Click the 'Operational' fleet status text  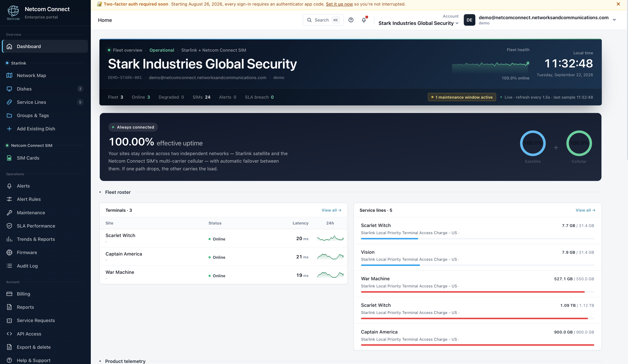point(162,50)
